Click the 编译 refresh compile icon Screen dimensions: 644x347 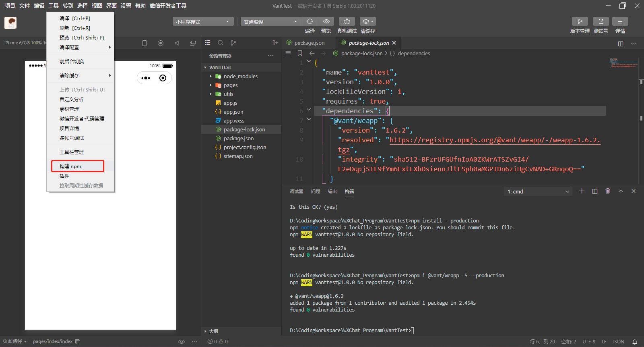(x=310, y=21)
